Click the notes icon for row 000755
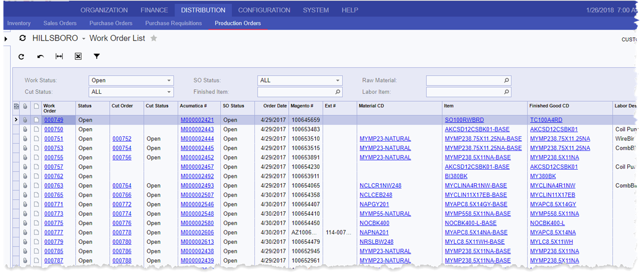 click(36, 157)
